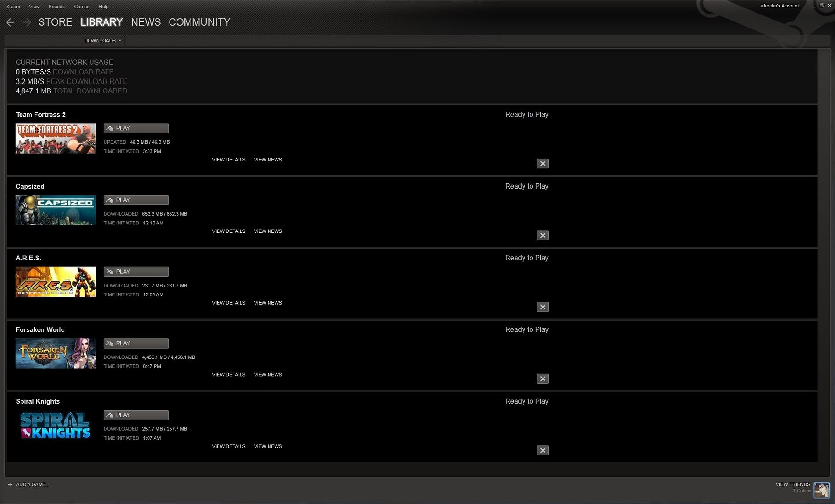This screenshot has width=835, height=504.
Task: Click Forsaken World '4,456.1 MB / 4,456.1 MB' size
Action: click(169, 357)
